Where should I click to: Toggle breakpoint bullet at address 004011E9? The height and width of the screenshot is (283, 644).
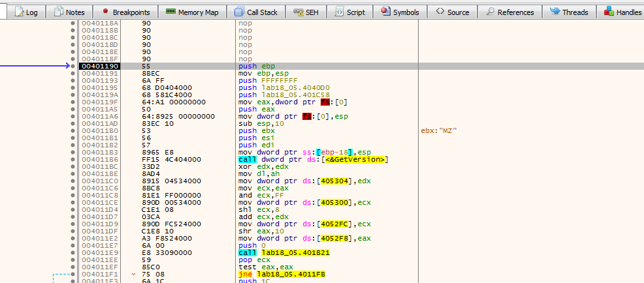pos(72,253)
